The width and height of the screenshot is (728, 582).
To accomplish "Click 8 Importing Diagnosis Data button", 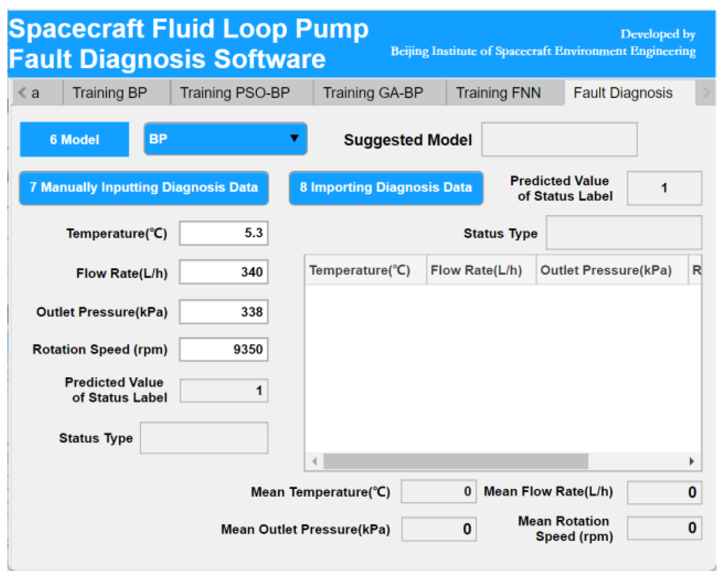I will 386,188.
